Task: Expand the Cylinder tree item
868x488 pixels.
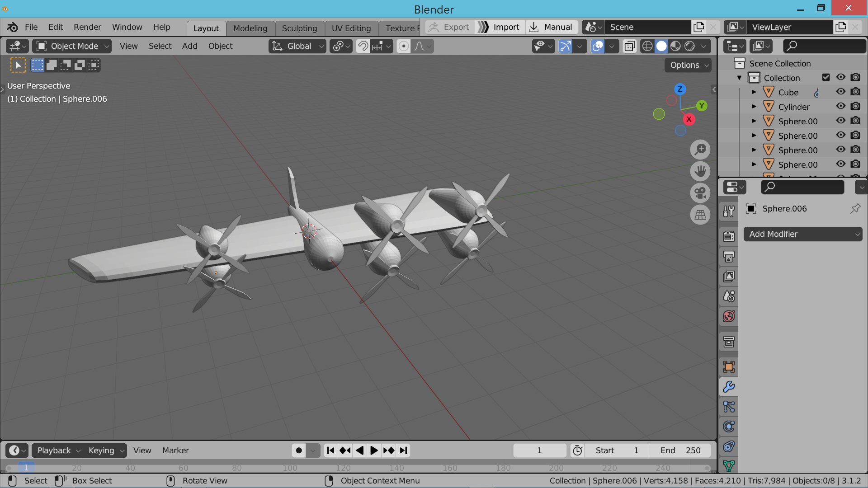Action: 754,107
